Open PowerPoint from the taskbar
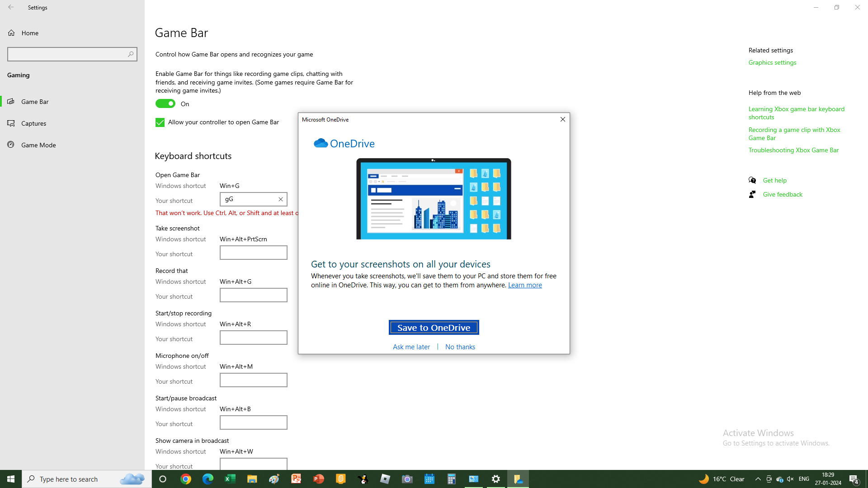The image size is (868, 488). (x=318, y=479)
